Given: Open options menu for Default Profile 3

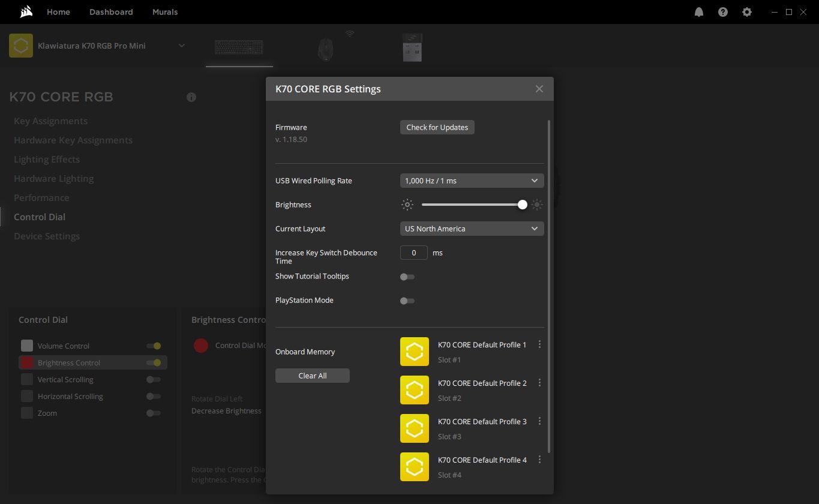Looking at the screenshot, I should (539, 421).
